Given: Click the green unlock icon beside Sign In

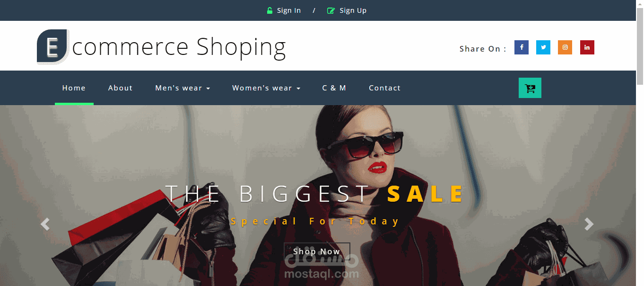Looking at the screenshot, I should pyautogui.click(x=270, y=10).
